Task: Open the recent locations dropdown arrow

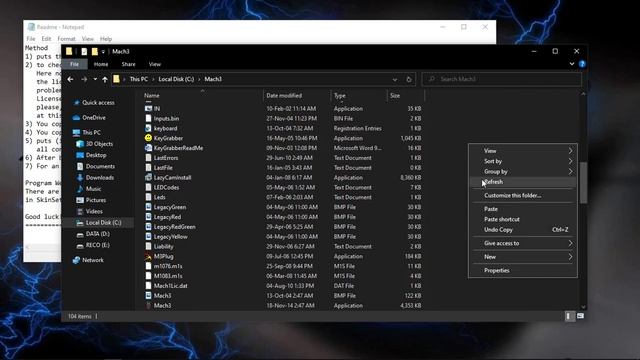Action: pos(95,79)
